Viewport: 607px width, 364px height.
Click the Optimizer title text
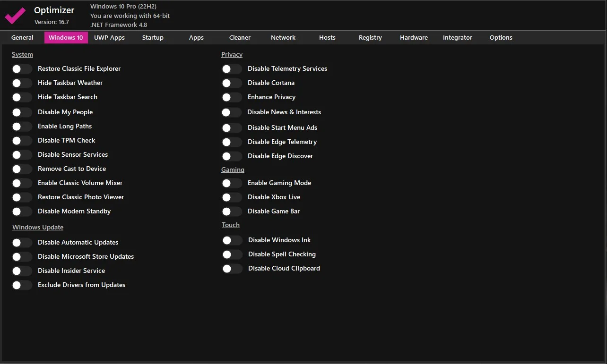click(x=54, y=10)
